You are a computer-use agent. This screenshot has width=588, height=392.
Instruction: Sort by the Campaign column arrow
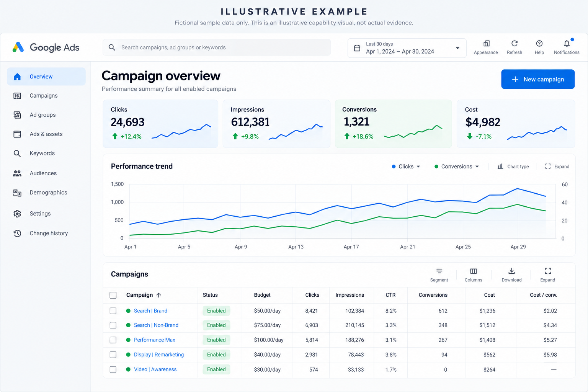pyautogui.click(x=158, y=295)
